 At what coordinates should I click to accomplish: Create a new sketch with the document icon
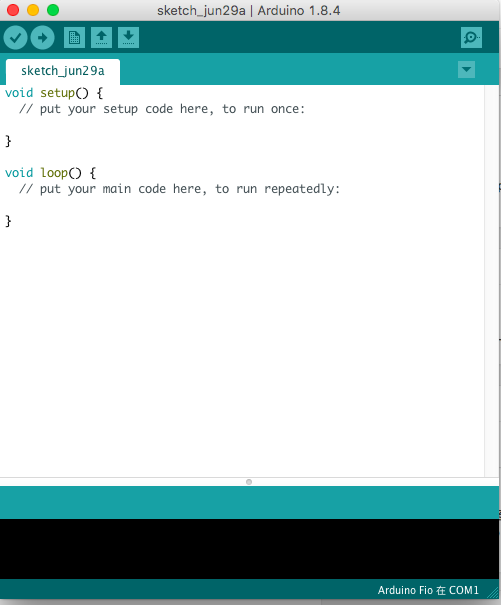(74, 37)
